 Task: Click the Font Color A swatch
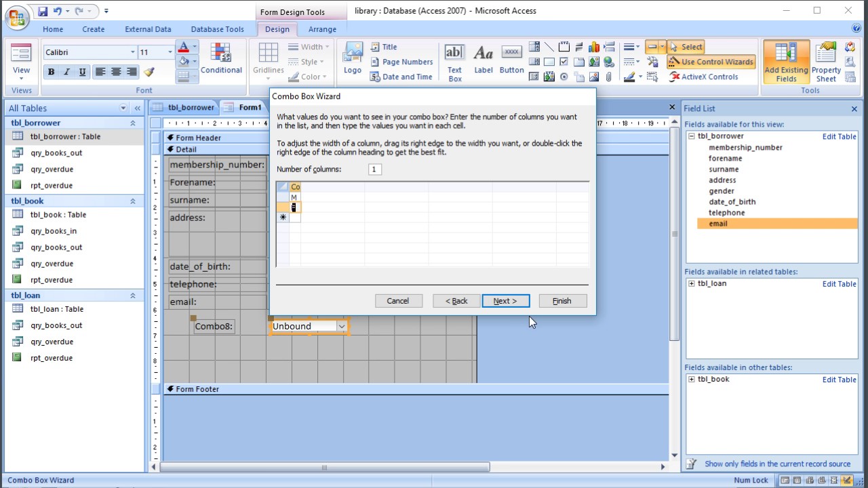(183, 47)
